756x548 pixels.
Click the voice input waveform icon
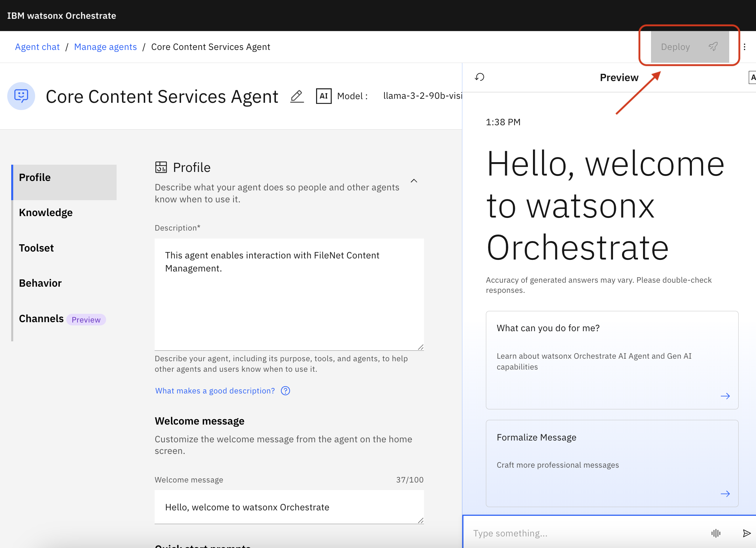pyautogui.click(x=715, y=533)
